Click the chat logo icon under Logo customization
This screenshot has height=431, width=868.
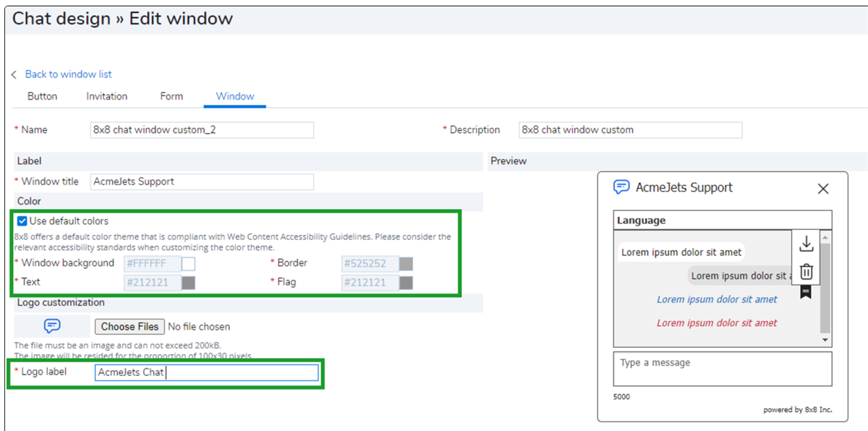coord(52,326)
